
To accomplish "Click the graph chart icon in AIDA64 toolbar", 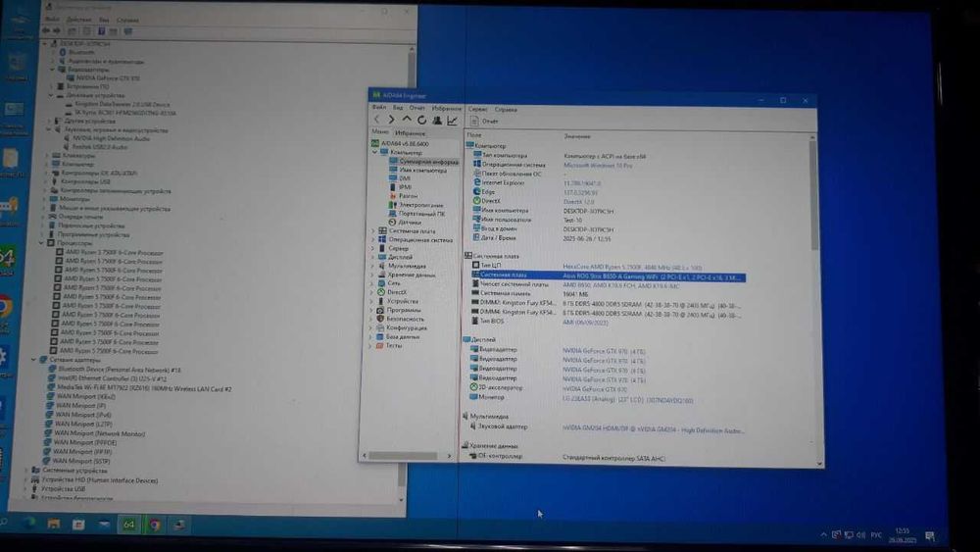I will pos(452,120).
